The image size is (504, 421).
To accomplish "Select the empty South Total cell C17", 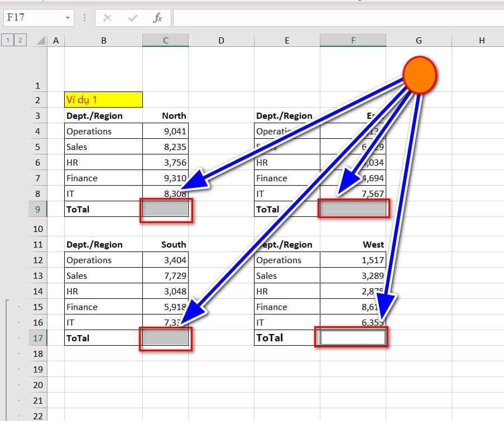I will pos(166,338).
